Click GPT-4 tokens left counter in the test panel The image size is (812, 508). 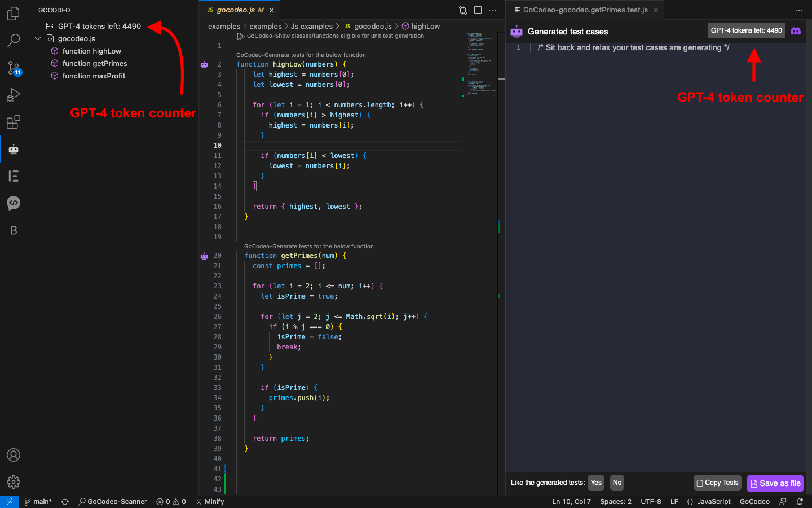[x=746, y=30]
